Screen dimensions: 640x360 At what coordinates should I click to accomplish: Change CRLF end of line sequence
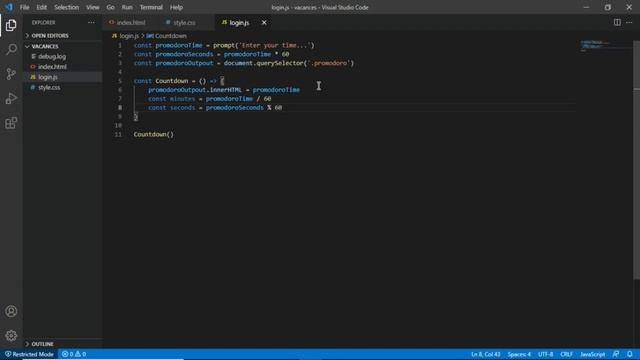tap(566, 354)
